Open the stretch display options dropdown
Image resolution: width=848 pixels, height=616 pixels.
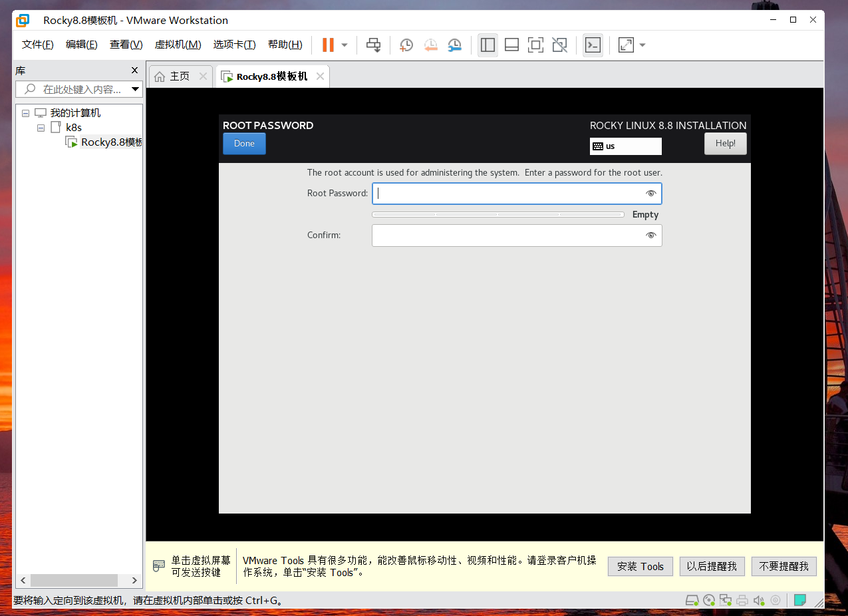pyautogui.click(x=642, y=45)
